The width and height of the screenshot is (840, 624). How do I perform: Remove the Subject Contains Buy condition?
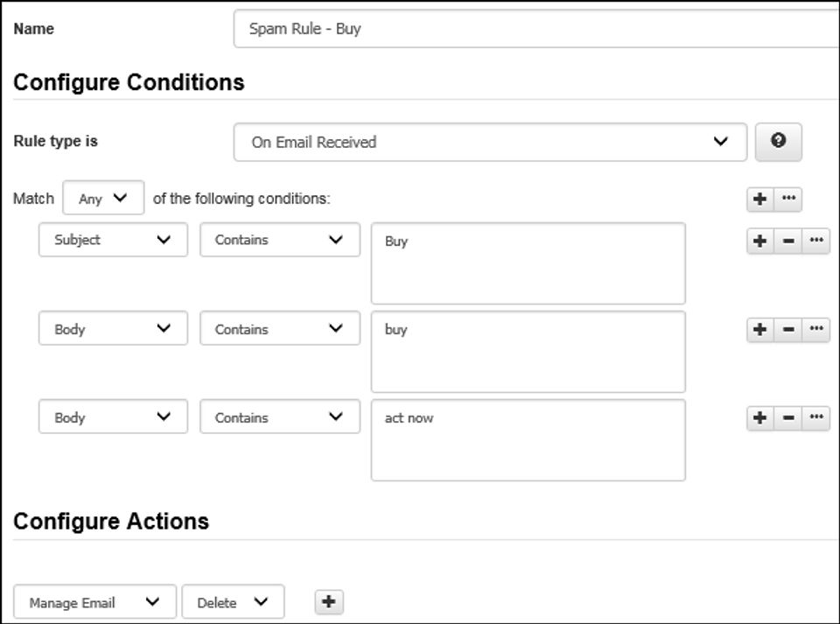coord(788,242)
